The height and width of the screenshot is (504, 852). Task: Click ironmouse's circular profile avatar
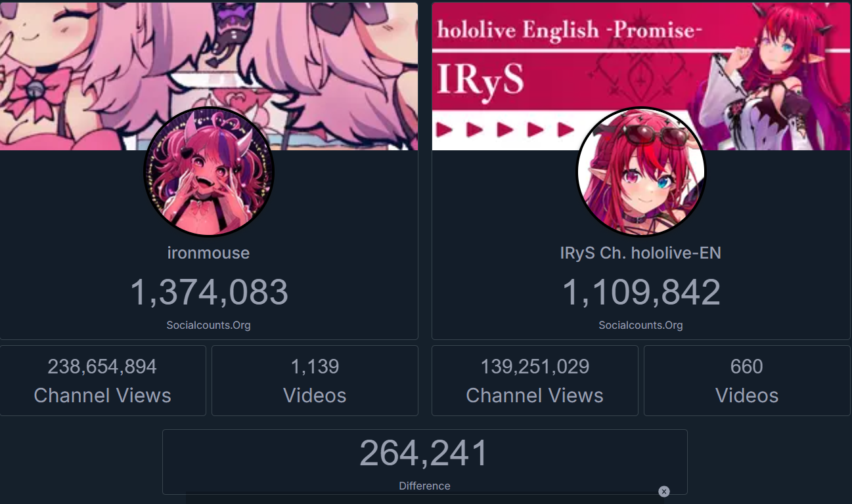coord(209,172)
